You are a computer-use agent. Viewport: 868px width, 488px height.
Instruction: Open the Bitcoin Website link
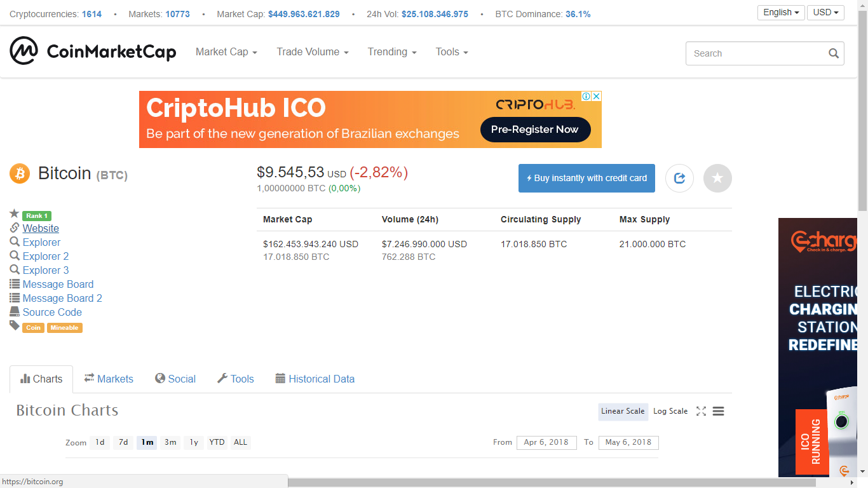[x=41, y=229]
